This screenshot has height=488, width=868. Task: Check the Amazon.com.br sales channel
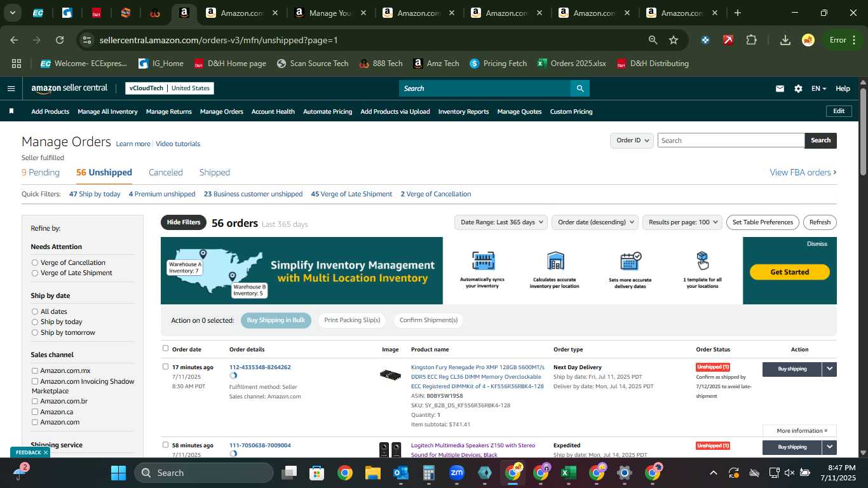35,402
